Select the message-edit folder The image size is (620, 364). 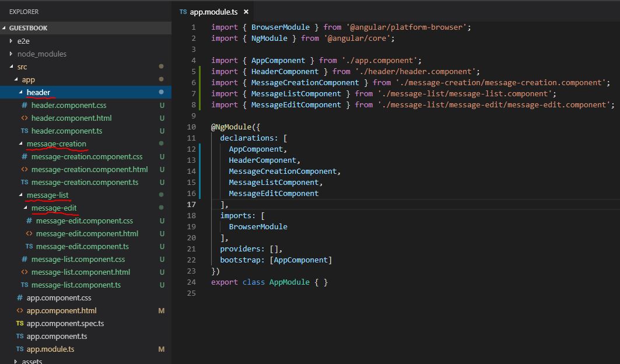point(54,208)
